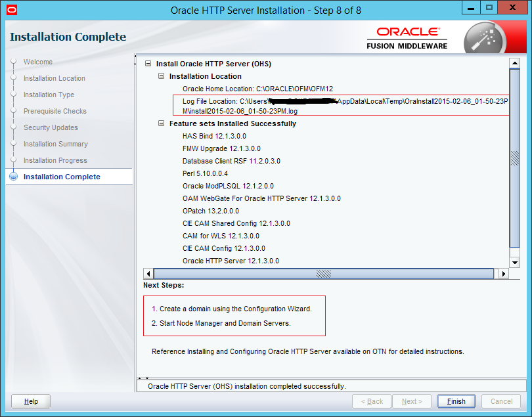Collapse the Installation Location tree node
This screenshot has height=417, width=532.
(162, 76)
